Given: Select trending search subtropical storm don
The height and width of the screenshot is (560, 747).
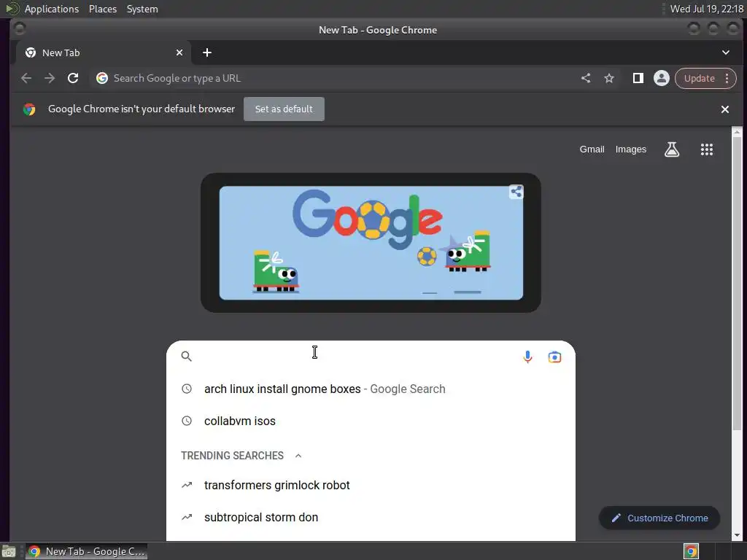Looking at the screenshot, I should tap(371, 517).
